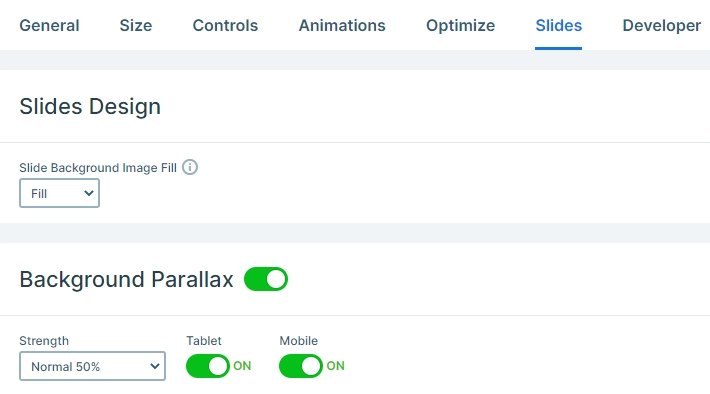Open the Animations tab
The height and width of the screenshot is (394, 710).
pos(342,25)
